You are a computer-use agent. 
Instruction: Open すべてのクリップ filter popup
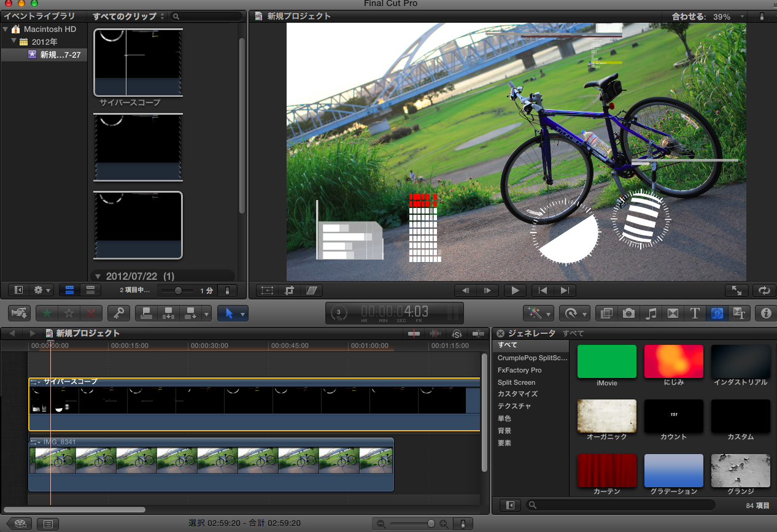(128, 17)
